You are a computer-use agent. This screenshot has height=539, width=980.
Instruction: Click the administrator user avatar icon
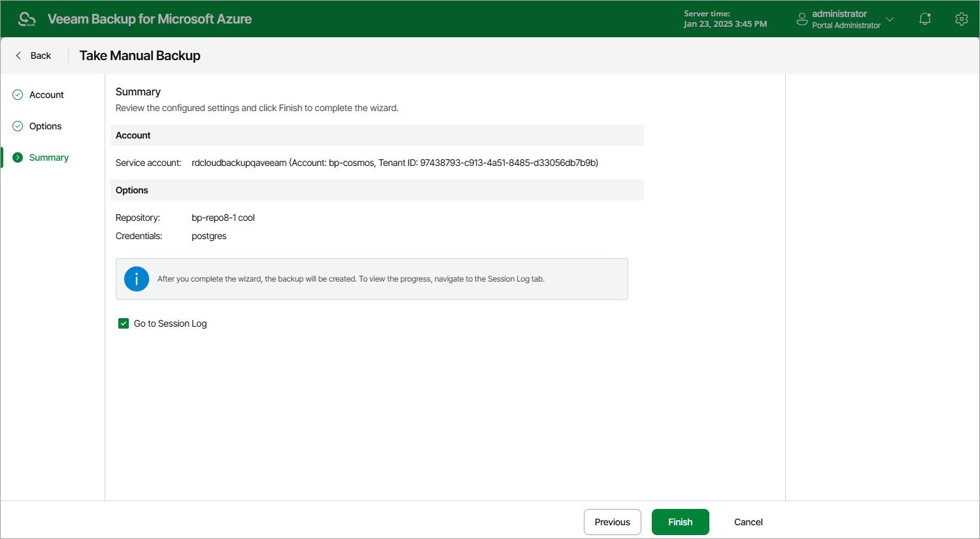pos(802,20)
